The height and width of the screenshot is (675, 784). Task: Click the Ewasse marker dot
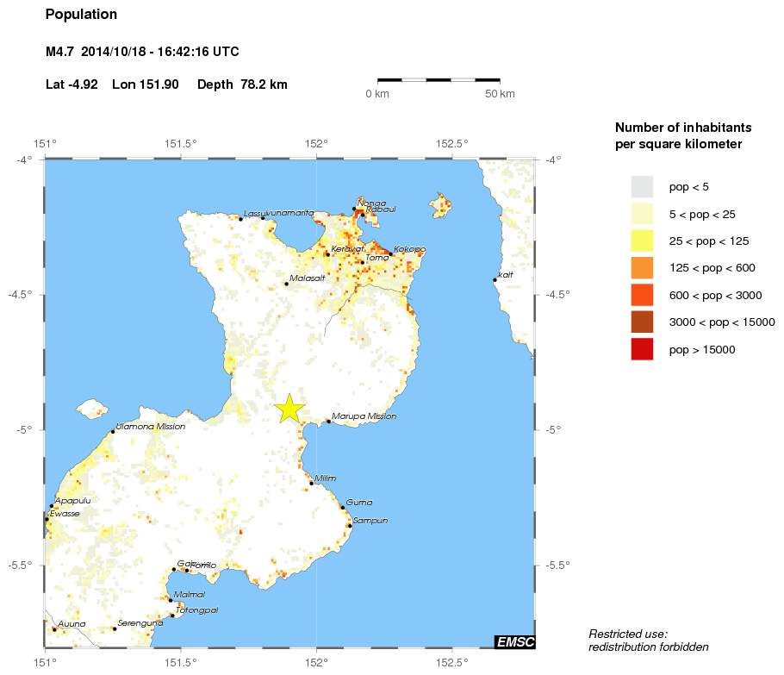point(47,519)
